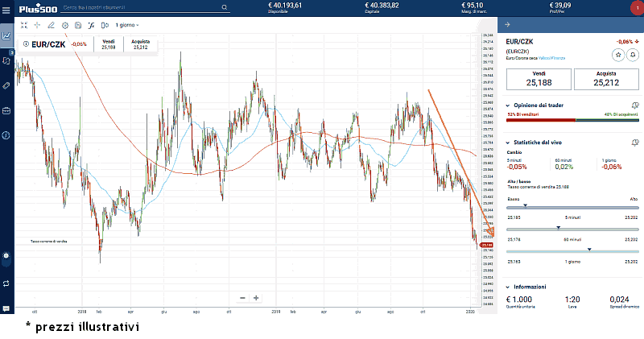
Task: Open the price tag sidebar item
Action: (6, 85)
